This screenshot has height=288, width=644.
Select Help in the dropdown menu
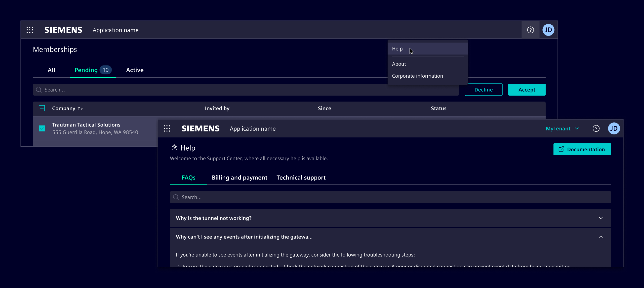pyautogui.click(x=397, y=49)
